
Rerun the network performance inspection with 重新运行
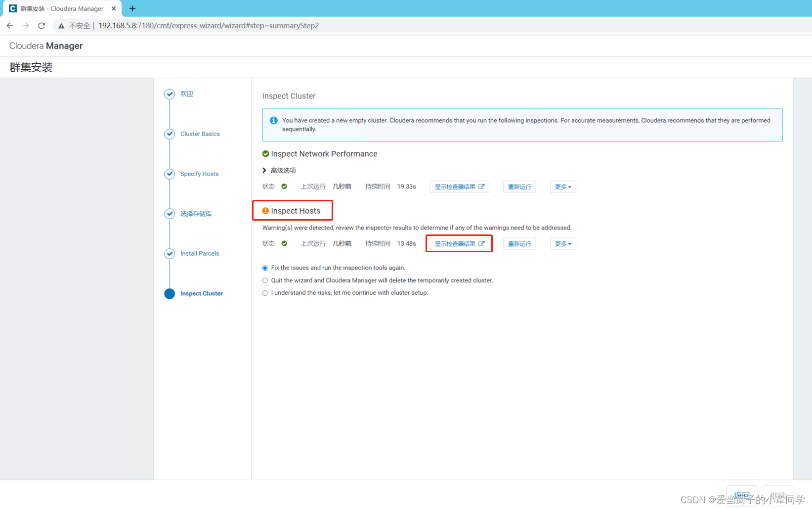[519, 187]
